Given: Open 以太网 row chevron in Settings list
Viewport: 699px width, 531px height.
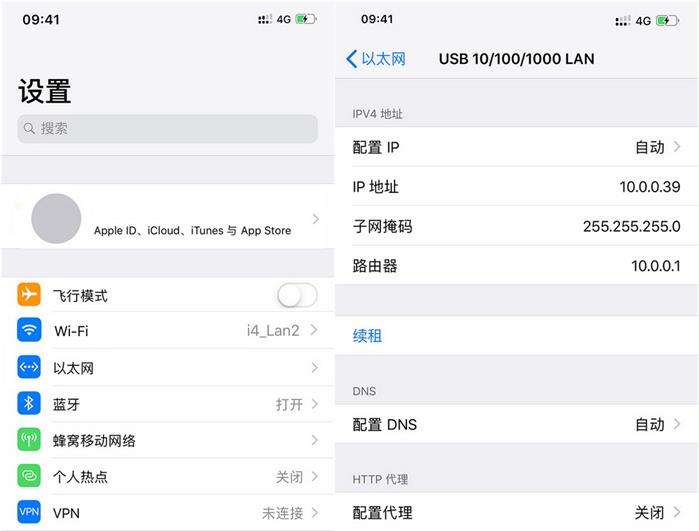Looking at the screenshot, I should (x=314, y=367).
